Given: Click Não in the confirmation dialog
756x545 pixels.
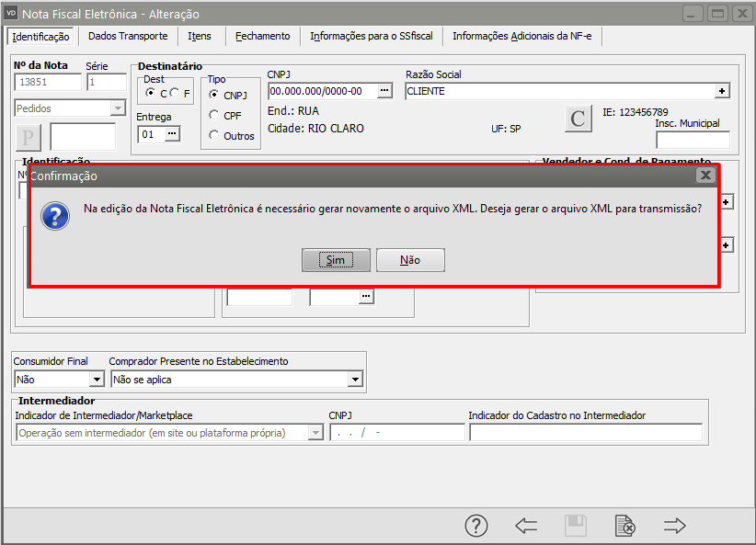Looking at the screenshot, I should (410, 260).
